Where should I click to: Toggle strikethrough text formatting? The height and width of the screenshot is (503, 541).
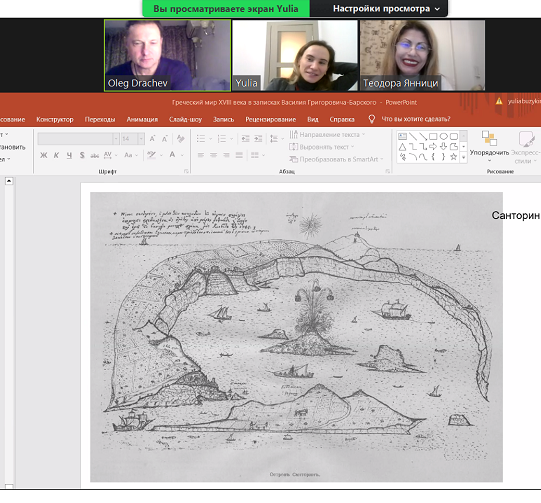point(95,156)
